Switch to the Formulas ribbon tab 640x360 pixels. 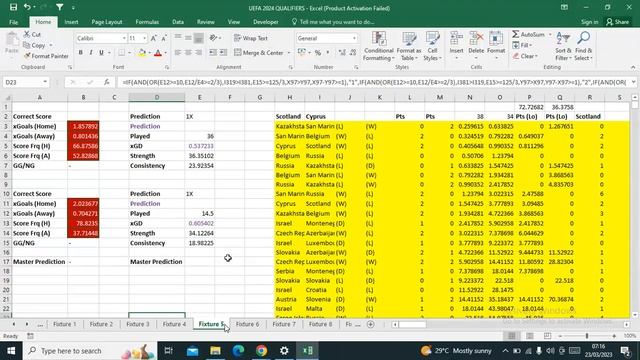[x=147, y=22]
